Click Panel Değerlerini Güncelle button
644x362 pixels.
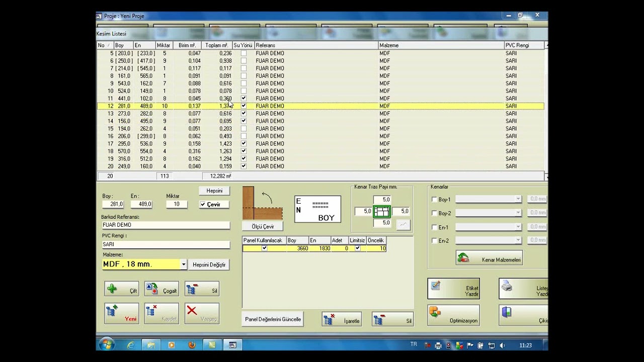pos(273,319)
